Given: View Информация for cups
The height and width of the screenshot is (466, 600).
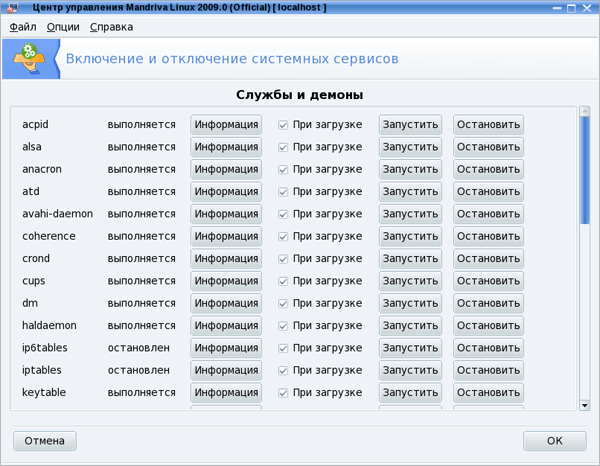Looking at the screenshot, I should pos(226,281).
